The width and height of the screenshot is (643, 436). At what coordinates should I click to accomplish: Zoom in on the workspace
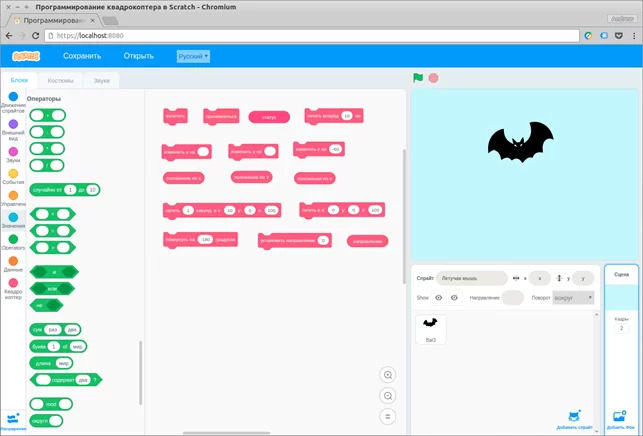[x=388, y=374]
